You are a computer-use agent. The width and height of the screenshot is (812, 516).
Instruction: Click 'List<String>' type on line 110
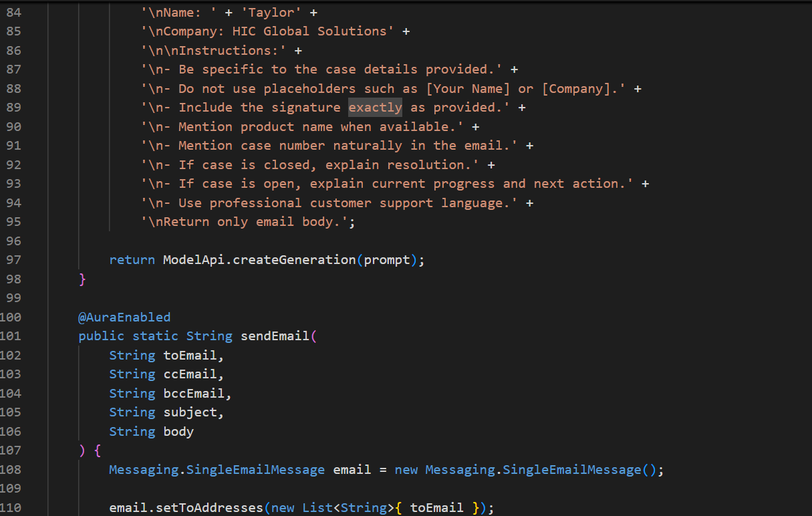click(348, 507)
